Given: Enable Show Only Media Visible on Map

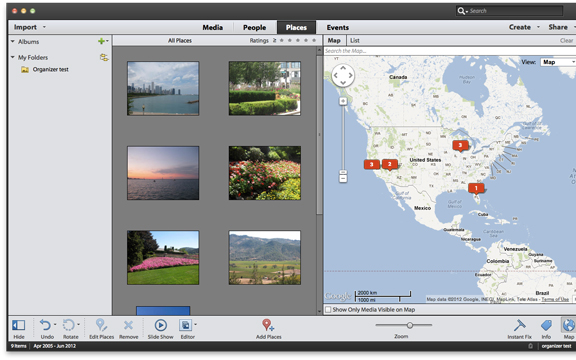Looking at the screenshot, I should [x=328, y=310].
